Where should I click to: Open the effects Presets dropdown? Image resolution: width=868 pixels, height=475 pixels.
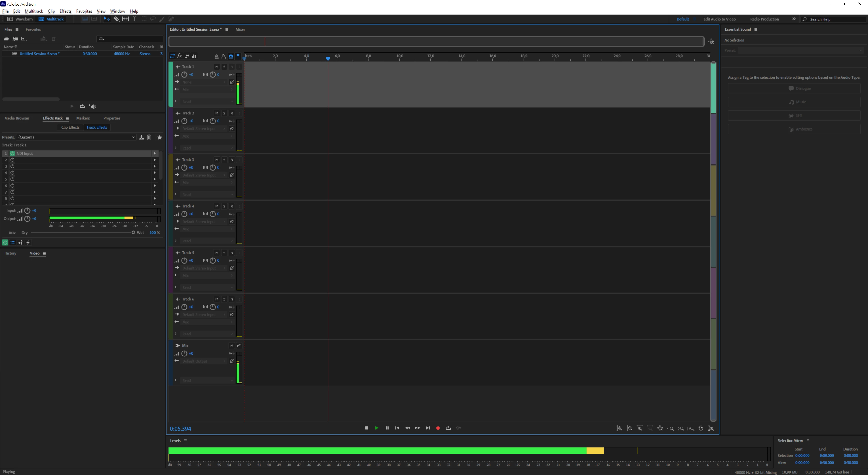point(76,137)
